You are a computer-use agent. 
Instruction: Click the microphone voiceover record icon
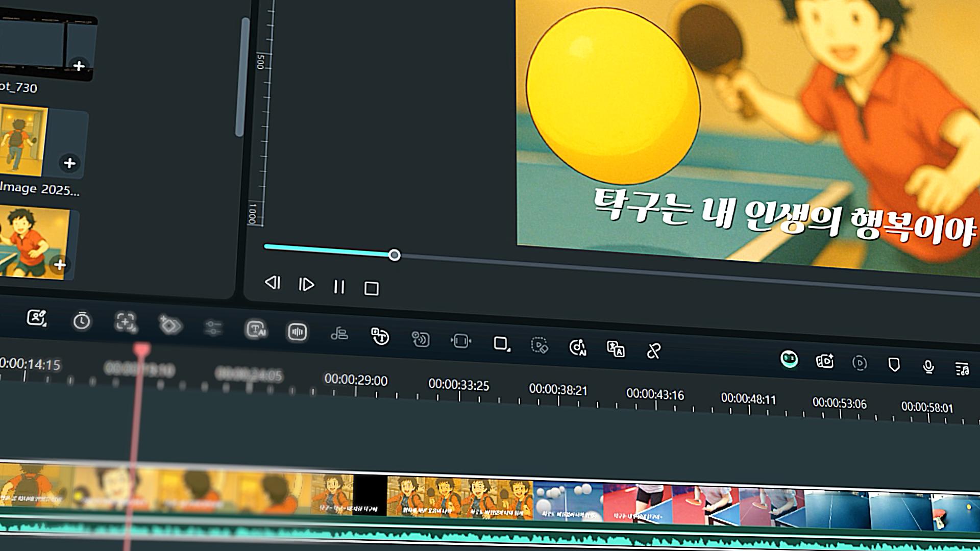tap(928, 366)
